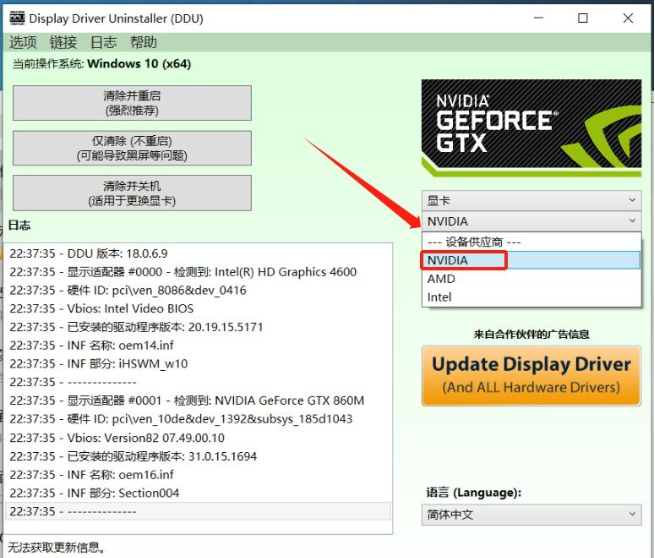Select log line Vbios: Version82 07.49.00.10

[198, 438]
